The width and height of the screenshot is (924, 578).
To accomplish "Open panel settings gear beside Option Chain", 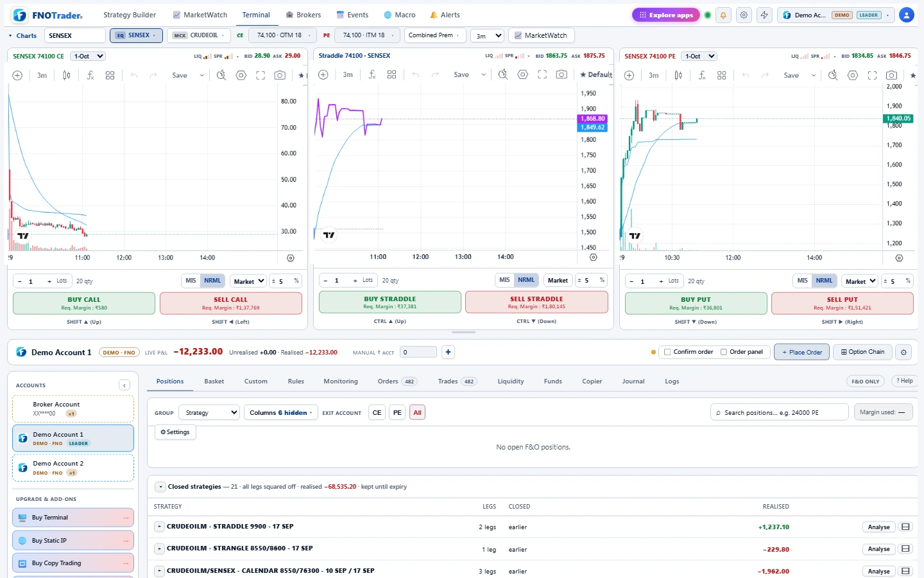I will point(903,352).
